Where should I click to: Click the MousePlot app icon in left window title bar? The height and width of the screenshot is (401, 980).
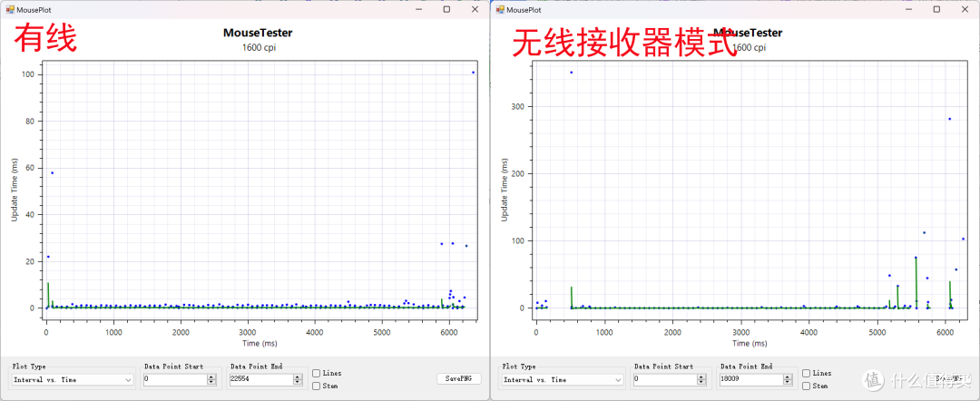point(10,9)
